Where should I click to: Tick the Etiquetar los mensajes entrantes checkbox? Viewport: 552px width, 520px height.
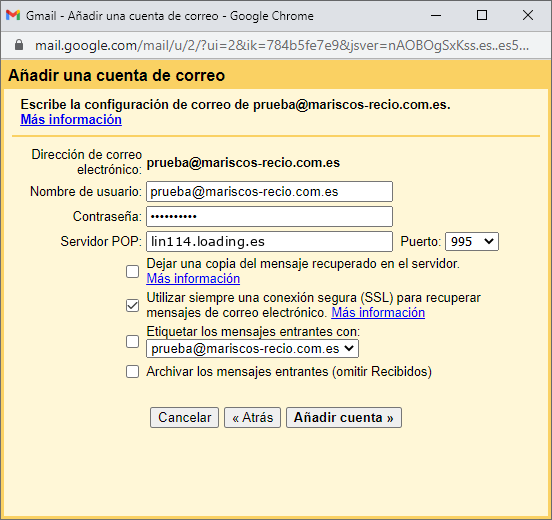click(132, 341)
